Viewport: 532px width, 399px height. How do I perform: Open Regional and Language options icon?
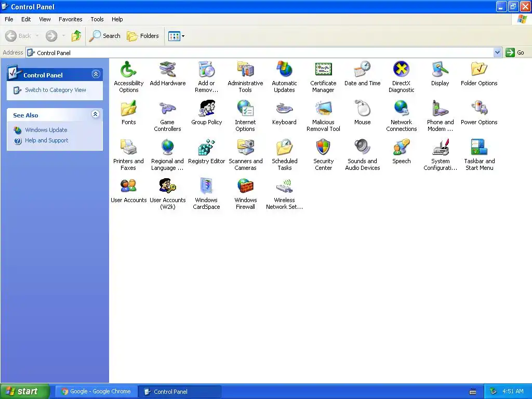tap(168, 147)
